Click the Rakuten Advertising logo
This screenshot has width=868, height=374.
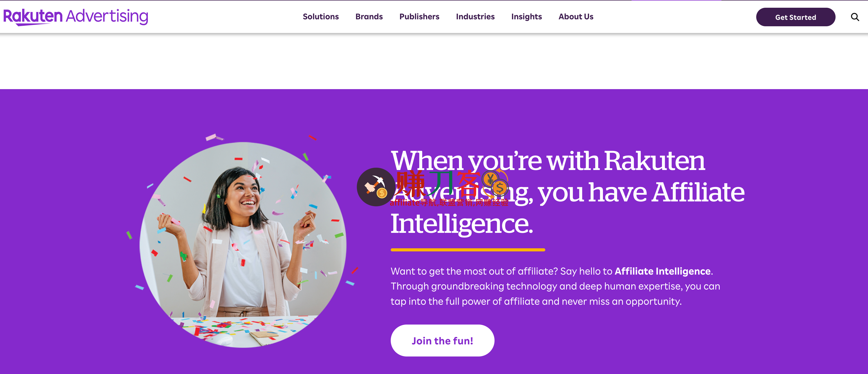tap(75, 17)
